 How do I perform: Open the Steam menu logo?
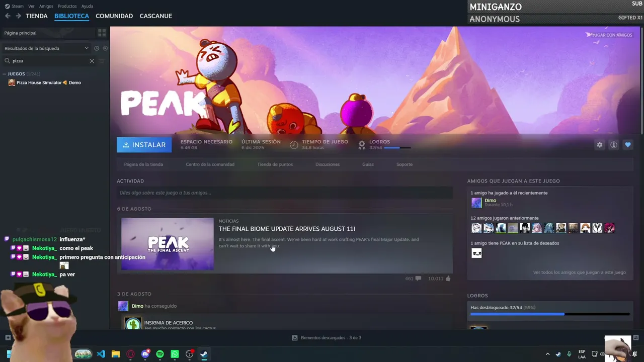[x=7, y=6]
